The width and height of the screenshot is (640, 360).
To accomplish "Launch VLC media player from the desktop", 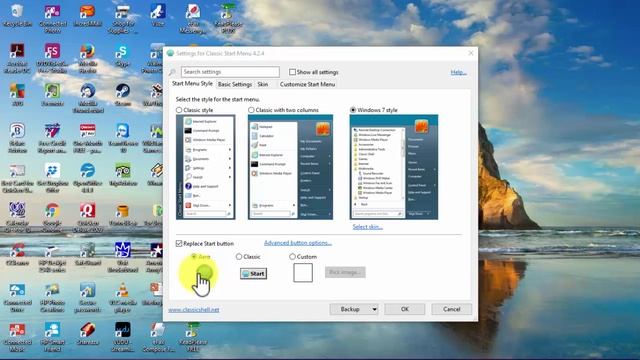I will click(122, 297).
